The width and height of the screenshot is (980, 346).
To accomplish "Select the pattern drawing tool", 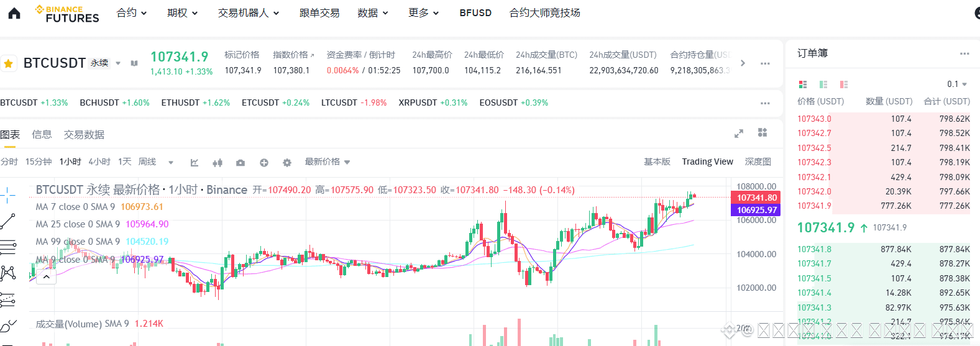I will (x=8, y=273).
